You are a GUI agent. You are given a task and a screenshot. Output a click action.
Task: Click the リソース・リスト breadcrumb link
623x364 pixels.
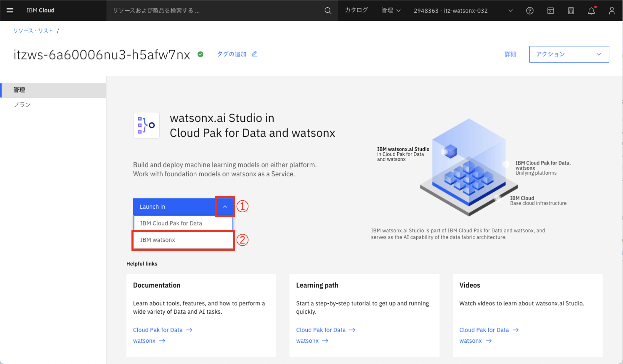point(33,31)
